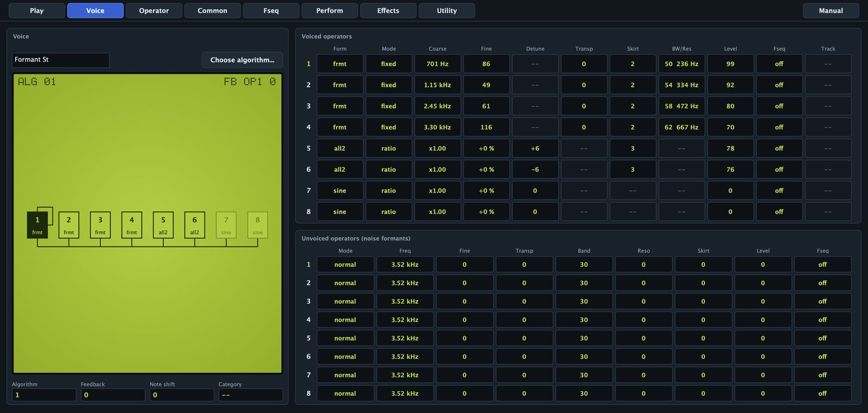
Task: Select Fine 0 of unvoiced operator 4
Action: [465, 320]
